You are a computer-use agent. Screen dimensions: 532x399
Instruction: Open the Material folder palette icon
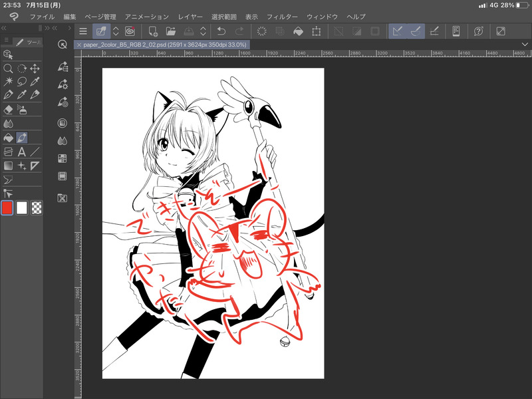[x=63, y=198]
